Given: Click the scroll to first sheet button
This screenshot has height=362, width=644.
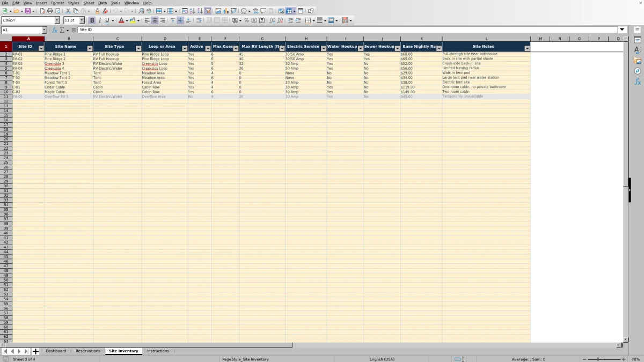Looking at the screenshot, I should tap(5, 351).
